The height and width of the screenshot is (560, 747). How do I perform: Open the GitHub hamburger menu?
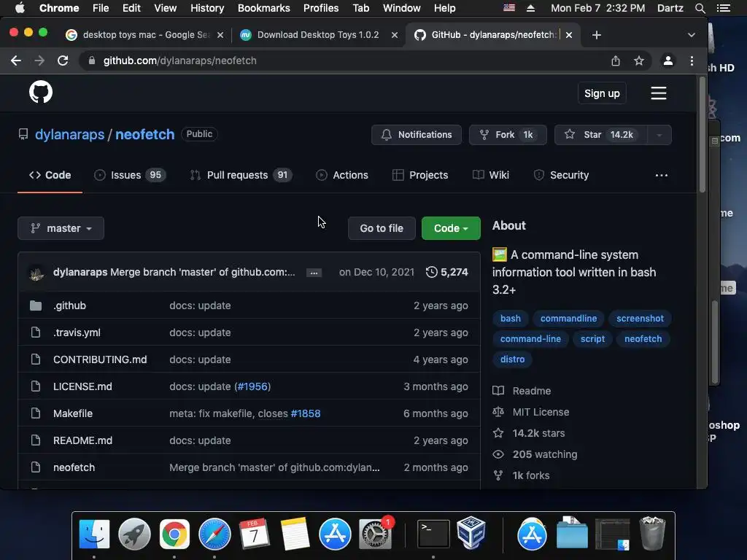coord(659,93)
